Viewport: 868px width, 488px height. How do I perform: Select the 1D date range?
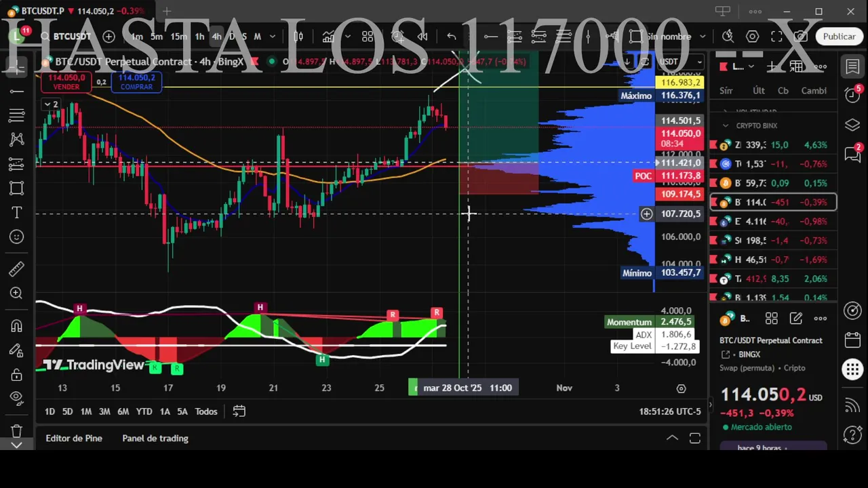[x=50, y=411]
